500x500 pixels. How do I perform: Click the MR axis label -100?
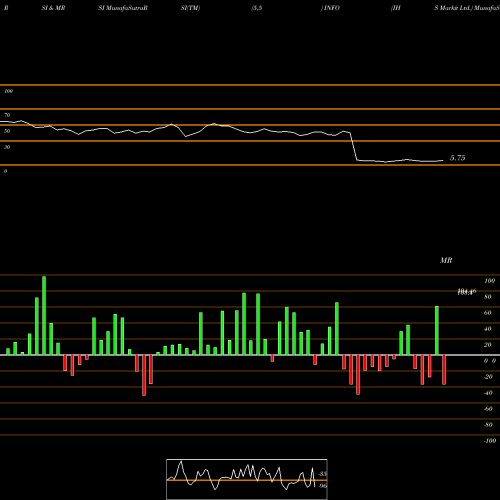pos(490,441)
